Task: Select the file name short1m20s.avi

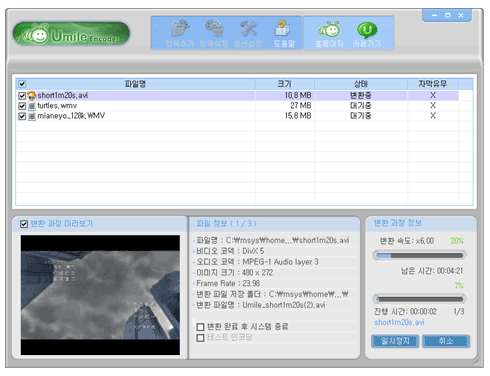Action: pos(63,96)
